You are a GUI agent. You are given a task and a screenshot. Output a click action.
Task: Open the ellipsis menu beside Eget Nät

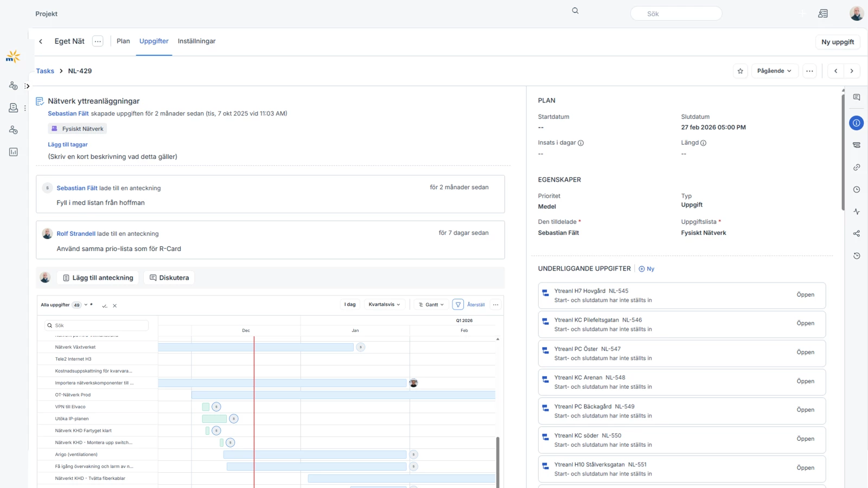98,41
